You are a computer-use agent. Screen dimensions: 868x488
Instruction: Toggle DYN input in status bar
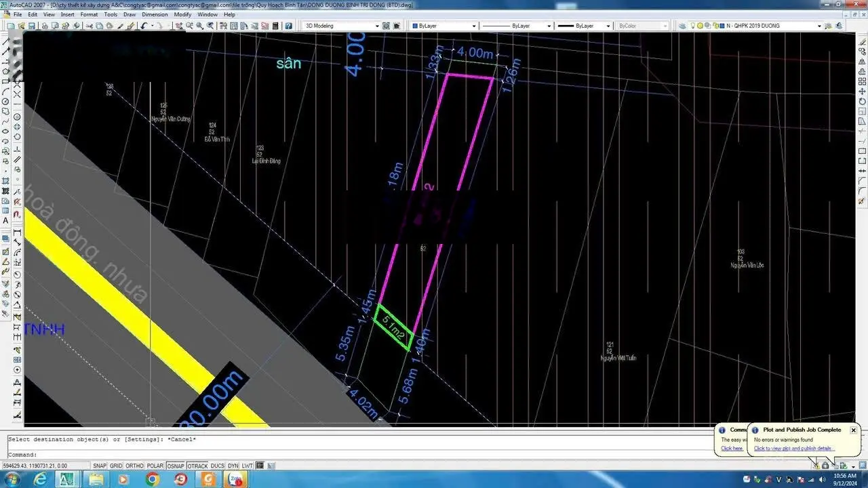(x=233, y=466)
